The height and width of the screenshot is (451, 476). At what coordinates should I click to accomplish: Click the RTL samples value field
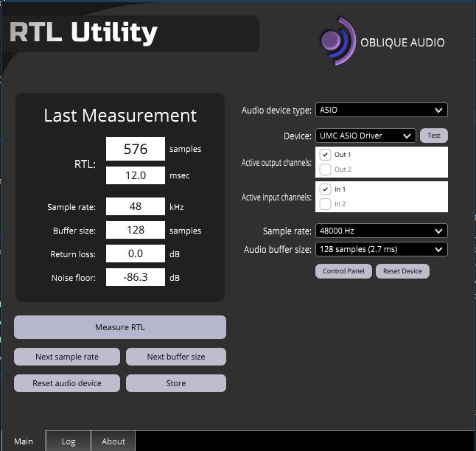tap(136, 149)
